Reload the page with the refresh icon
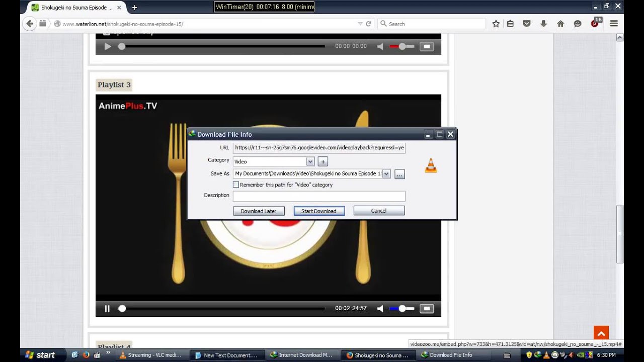This screenshot has height=362, width=644. pos(368,24)
